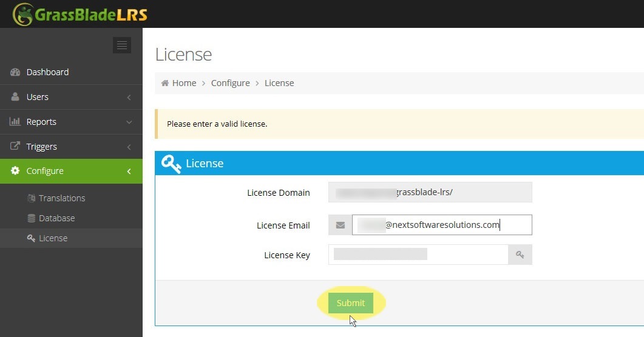Click the GrassBlade LRS logo
Screen dimensions: 644x337
[80, 15]
